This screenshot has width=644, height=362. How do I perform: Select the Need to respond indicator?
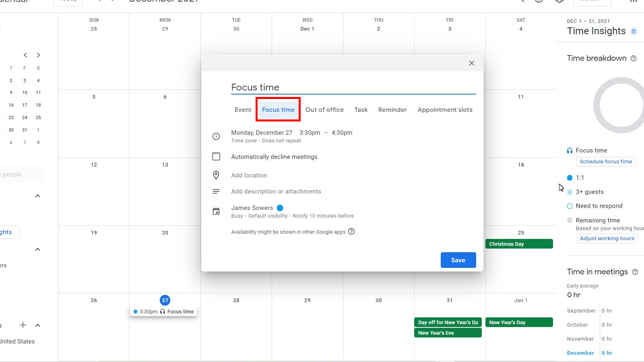click(570, 206)
